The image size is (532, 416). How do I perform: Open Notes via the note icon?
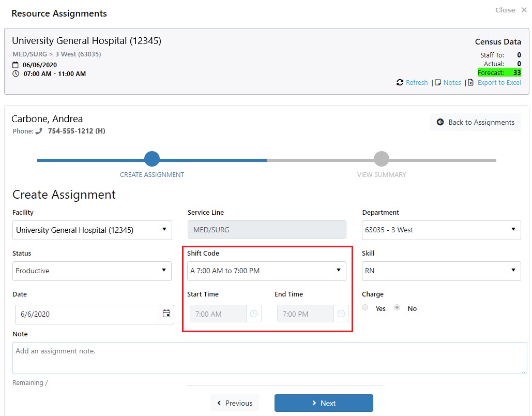[x=438, y=83]
